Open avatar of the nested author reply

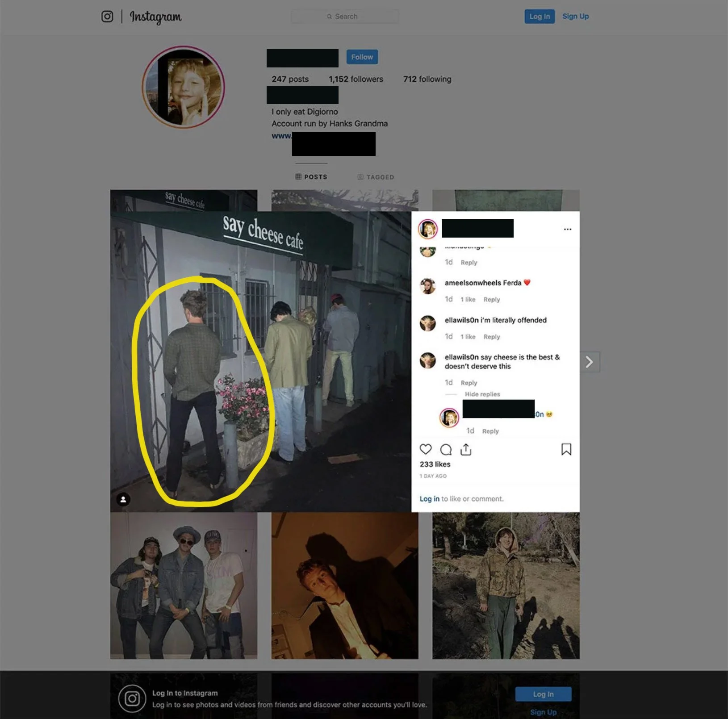tap(449, 418)
